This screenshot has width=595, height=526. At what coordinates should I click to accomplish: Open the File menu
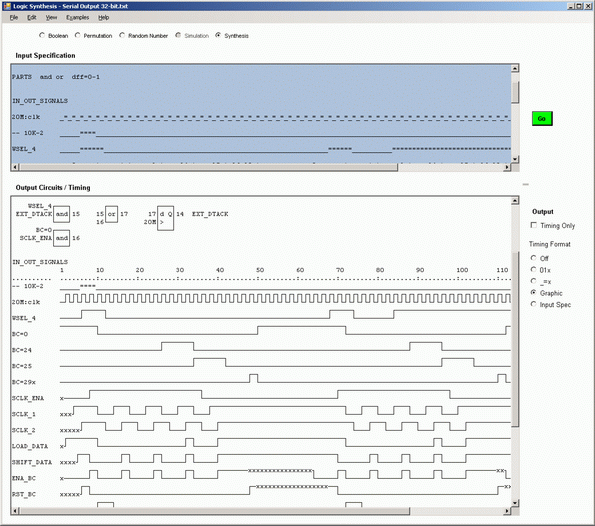pos(14,17)
